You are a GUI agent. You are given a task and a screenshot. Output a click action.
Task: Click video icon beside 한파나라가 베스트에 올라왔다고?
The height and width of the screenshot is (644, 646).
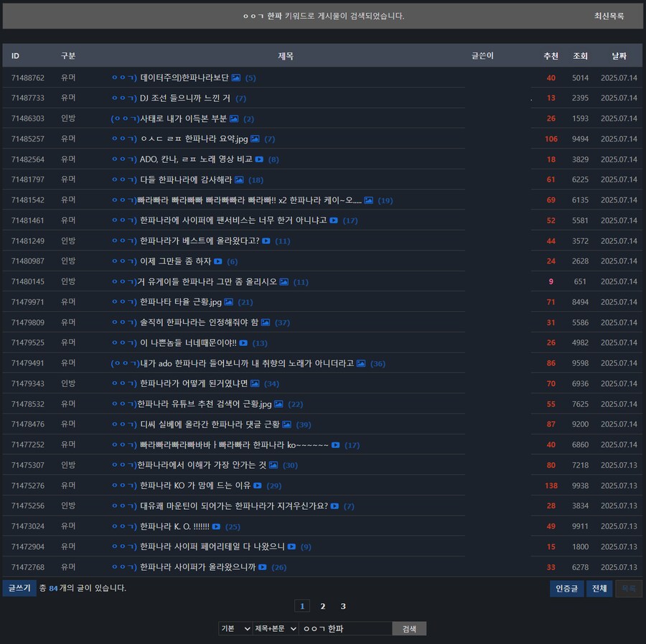266,241
